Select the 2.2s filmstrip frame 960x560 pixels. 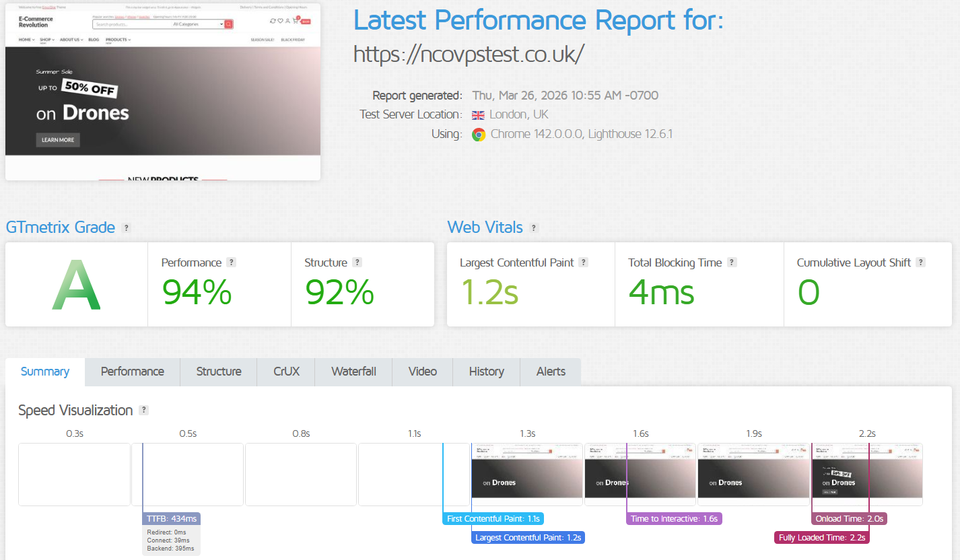[867, 474]
